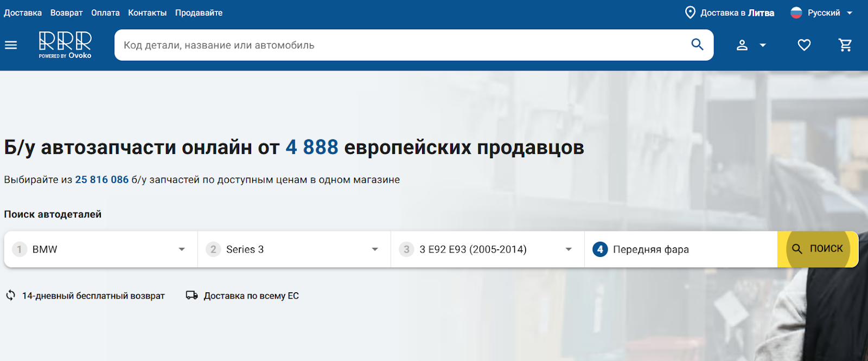Open the shopping cart icon
The height and width of the screenshot is (361, 868).
click(x=845, y=45)
